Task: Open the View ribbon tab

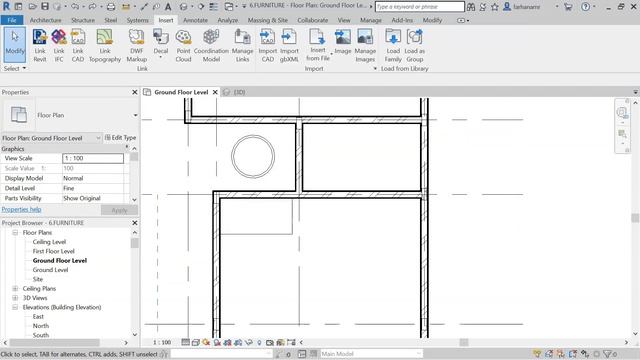Action: [x=344, y=20]
